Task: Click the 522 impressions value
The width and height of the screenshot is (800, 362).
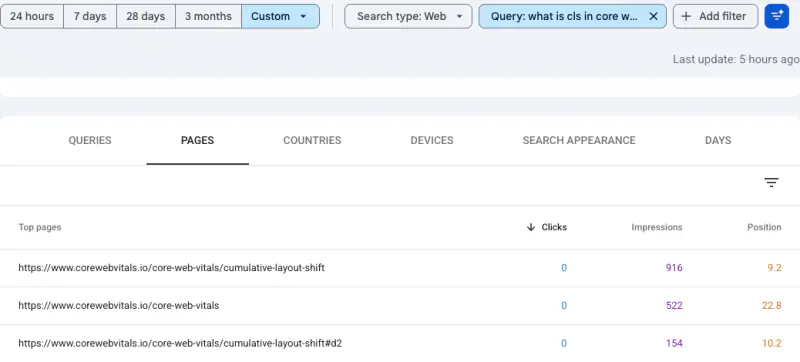Action: click(x=674, y=305)
